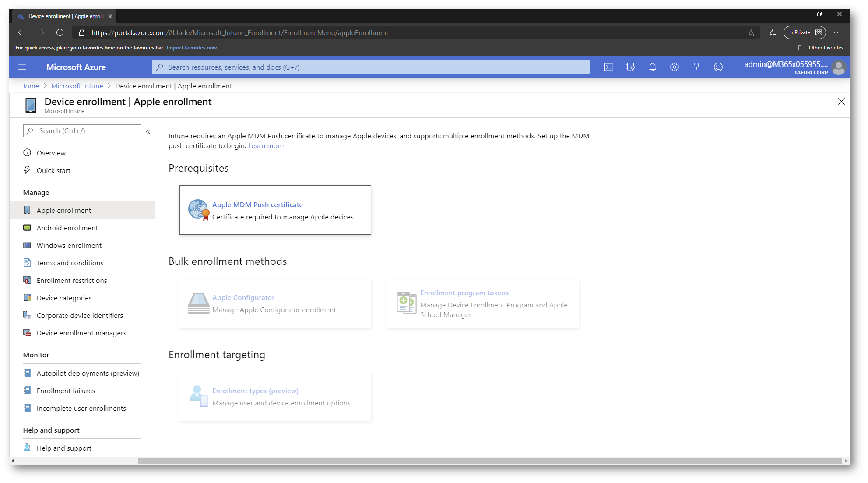Viewport: 868px width, 483px height.
Task: Open the notifications bell
Action: (652, 67)
